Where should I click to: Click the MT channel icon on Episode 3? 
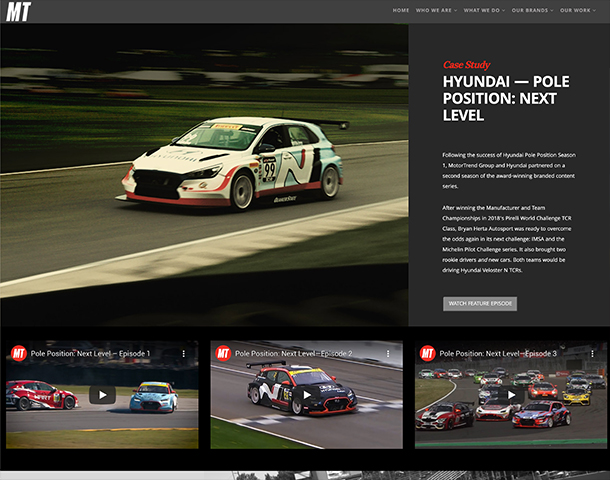pos(427,353)
